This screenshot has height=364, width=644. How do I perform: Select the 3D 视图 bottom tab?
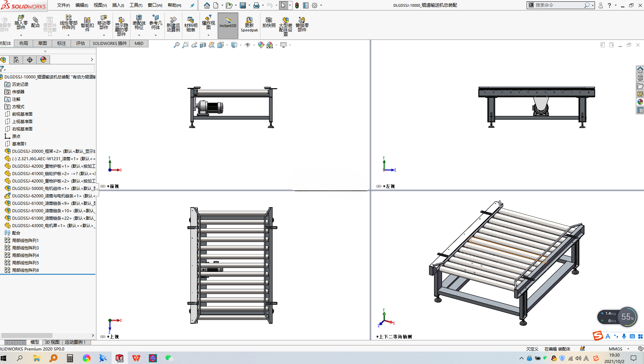coord(52,342)
